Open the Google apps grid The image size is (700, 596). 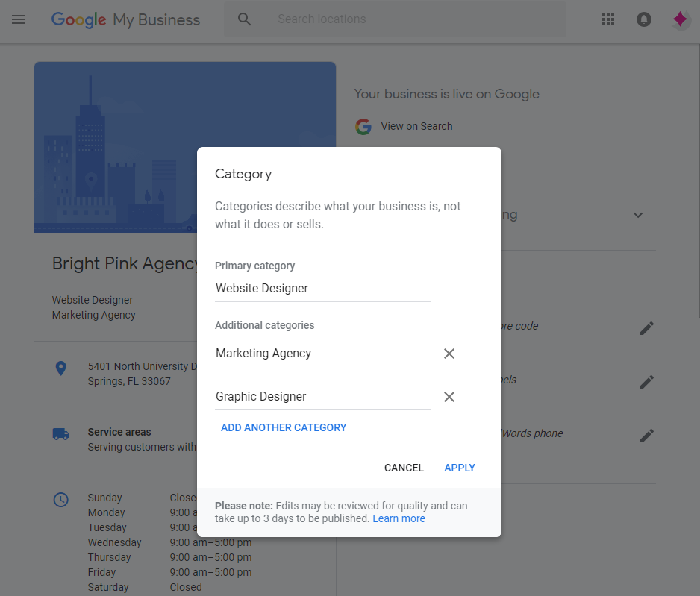pos(608,19)
